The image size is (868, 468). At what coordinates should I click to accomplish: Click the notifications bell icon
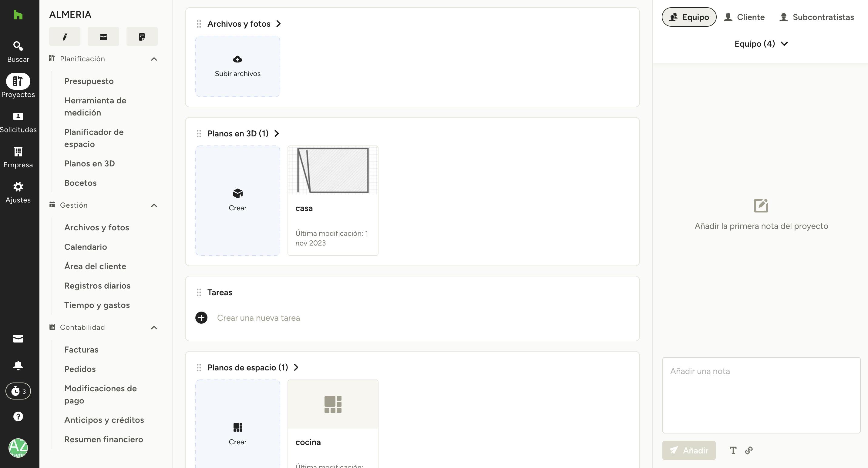pyautogui.click(x=18, y=365)
